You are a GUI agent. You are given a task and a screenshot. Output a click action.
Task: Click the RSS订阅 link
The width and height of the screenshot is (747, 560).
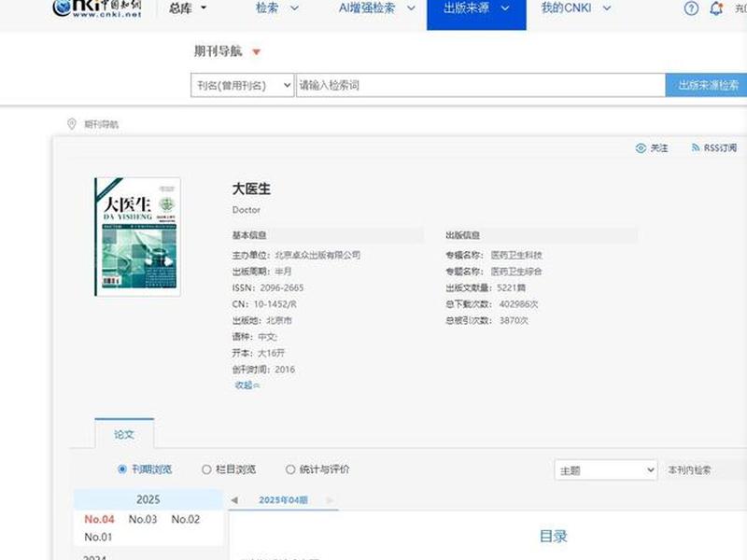[720, 148]
